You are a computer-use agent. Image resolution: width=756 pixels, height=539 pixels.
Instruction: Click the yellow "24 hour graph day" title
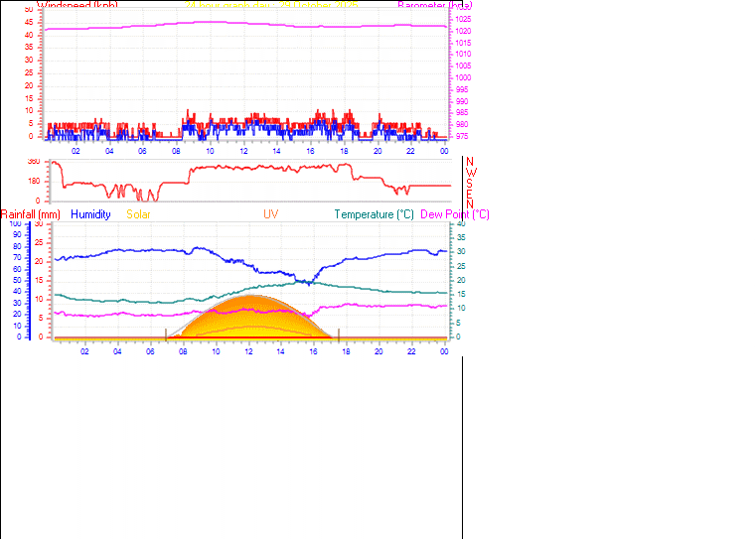point(271,5)
